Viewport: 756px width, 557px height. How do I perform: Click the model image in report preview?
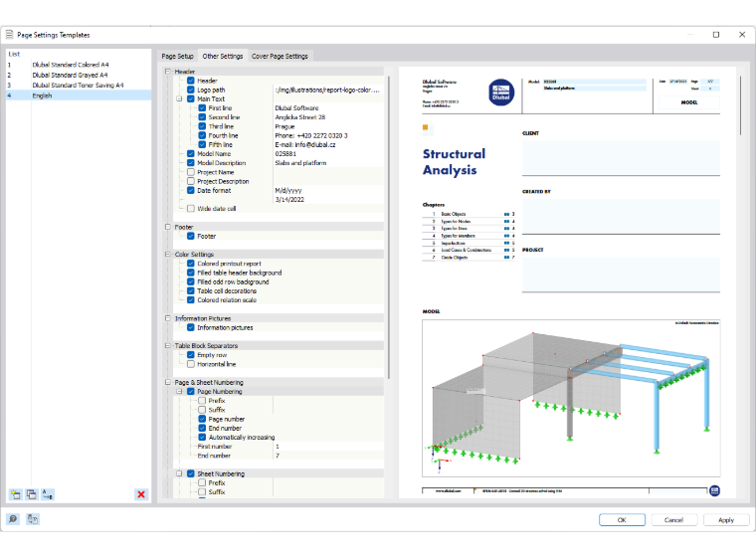(x=571, y=398)
